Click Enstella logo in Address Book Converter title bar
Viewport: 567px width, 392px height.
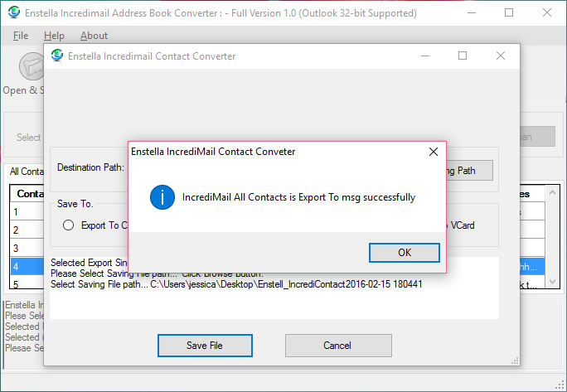(x=12, y=12)
